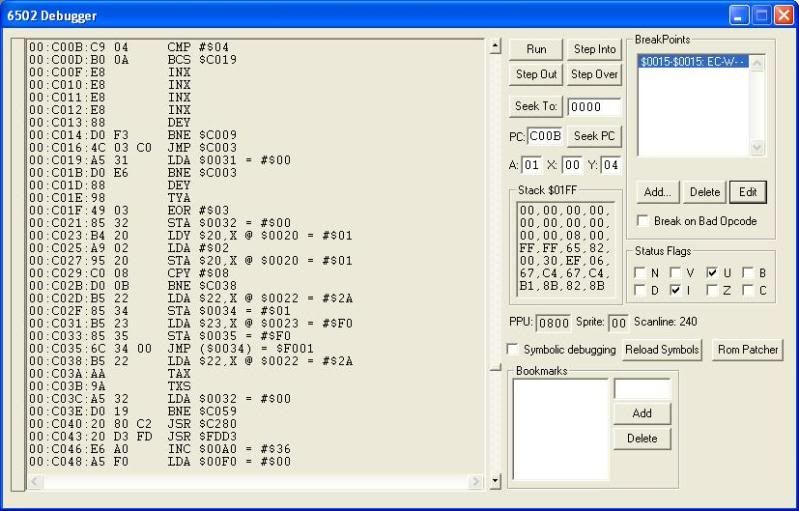The image size is (799, 511).
Task: Select line 00:C021 STA $0032
Action: [x=160, y=223]
